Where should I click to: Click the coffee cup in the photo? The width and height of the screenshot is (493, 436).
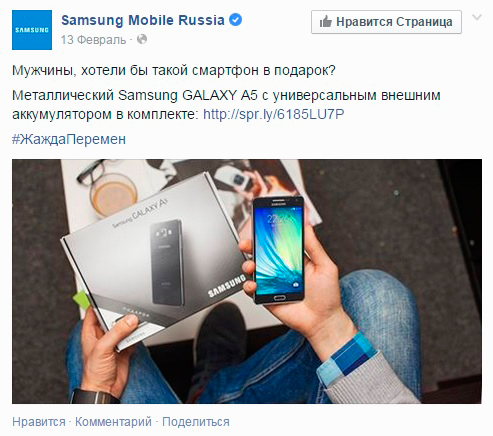pyautogui.click(x=114, y=195)
